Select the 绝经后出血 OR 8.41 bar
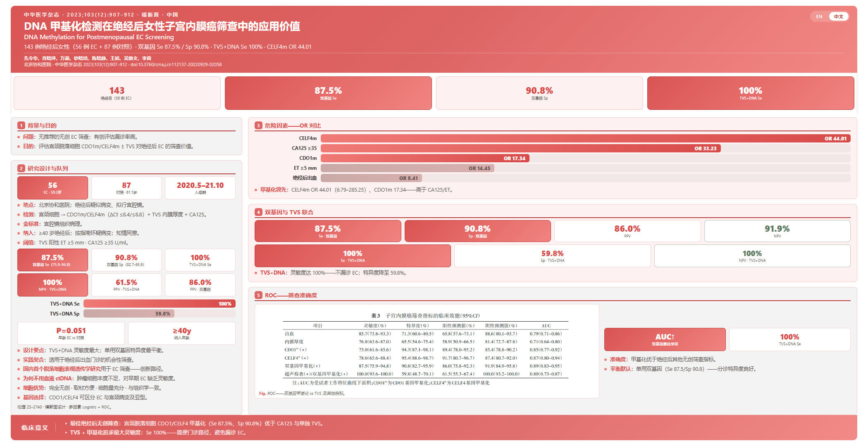868x446 pixels. (371, 178)
